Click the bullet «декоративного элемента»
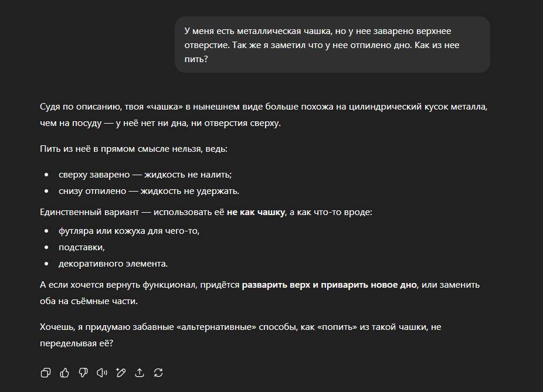The height and width of the screenshot is (392, 543). click(x=113, y=264)
